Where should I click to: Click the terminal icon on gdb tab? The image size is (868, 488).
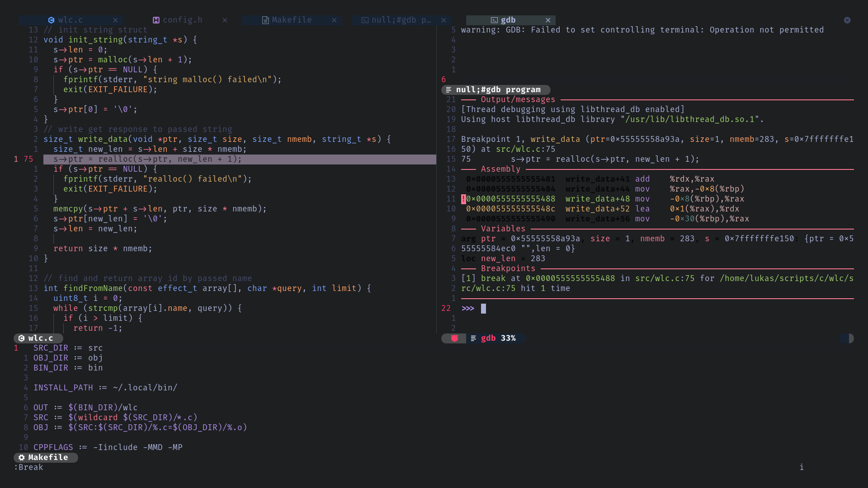pos(494,20)
